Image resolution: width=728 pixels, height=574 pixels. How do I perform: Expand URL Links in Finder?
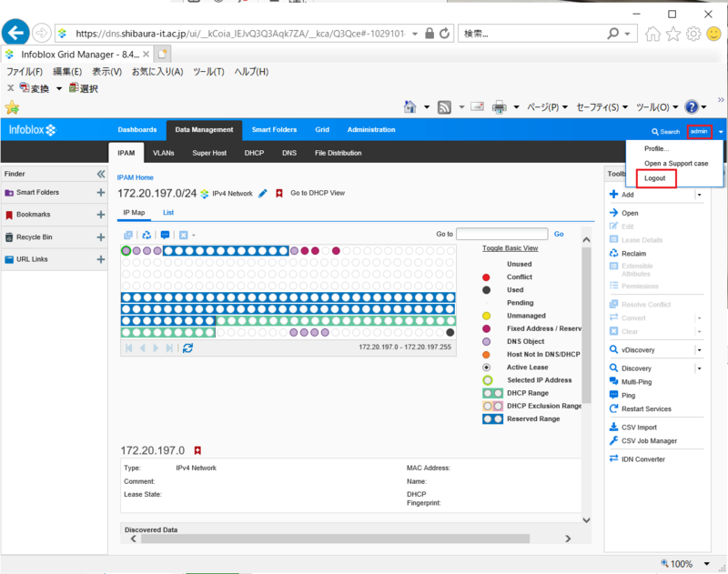coord(101,259)
